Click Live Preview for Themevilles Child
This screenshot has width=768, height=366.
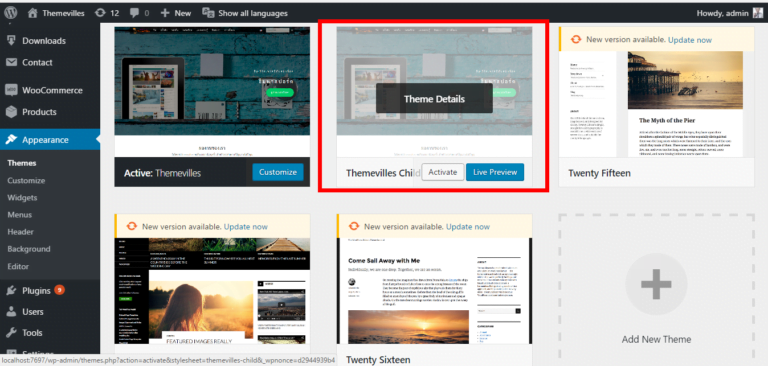point(495,172)
